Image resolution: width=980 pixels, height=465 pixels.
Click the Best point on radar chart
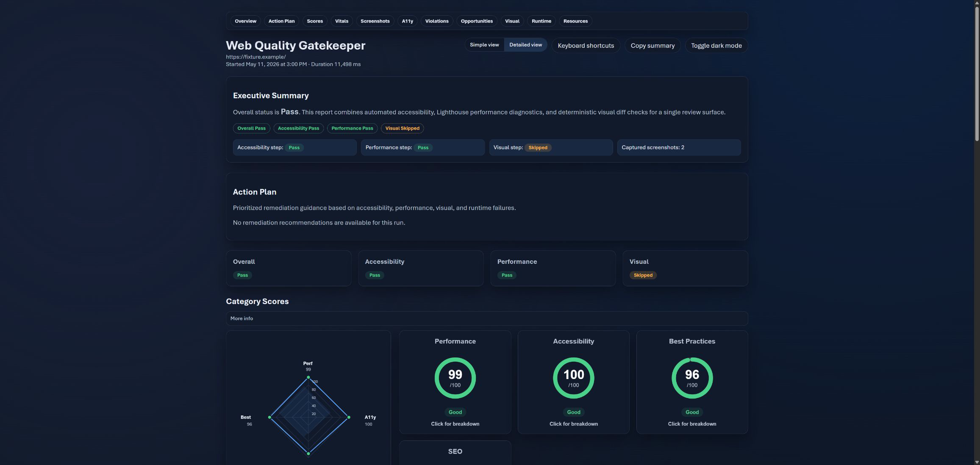269,417
